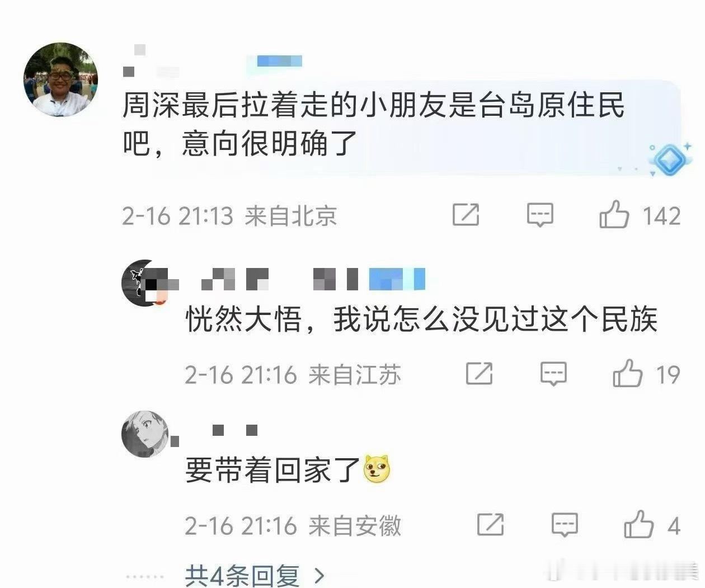Click the chevron next to 共4条回复
The height and width of the screenshot is (588, 705).
319,575
